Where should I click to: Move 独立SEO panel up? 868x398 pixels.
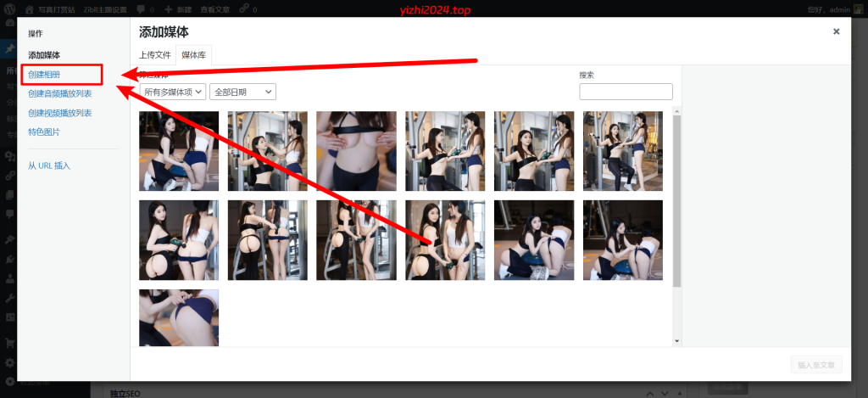[x=650, y=393]
